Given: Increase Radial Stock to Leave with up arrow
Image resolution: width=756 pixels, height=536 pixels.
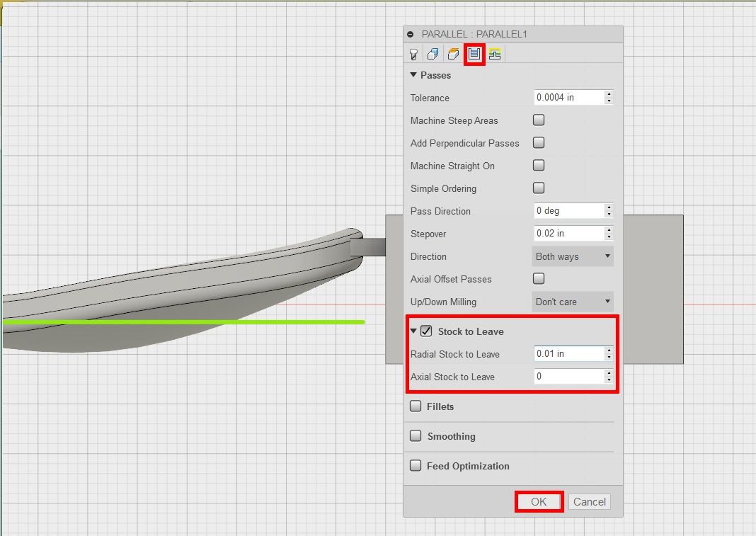Looking at the screenshot, I should (x=609, y=350).
